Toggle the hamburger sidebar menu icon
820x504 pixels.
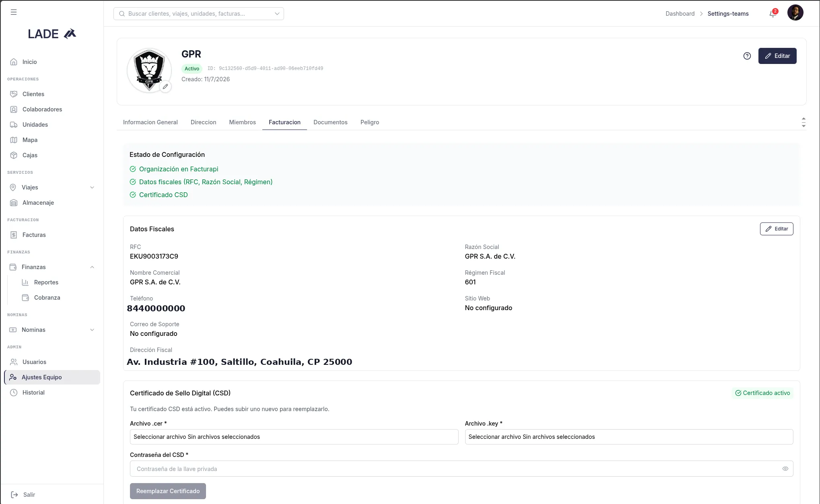click(x=14, y=12)
